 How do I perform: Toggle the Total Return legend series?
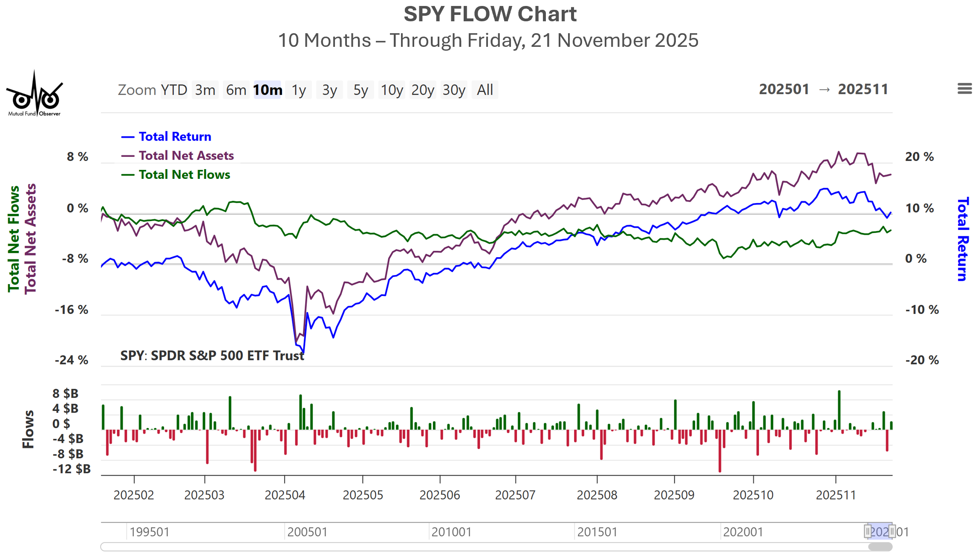tap(175, 137)
